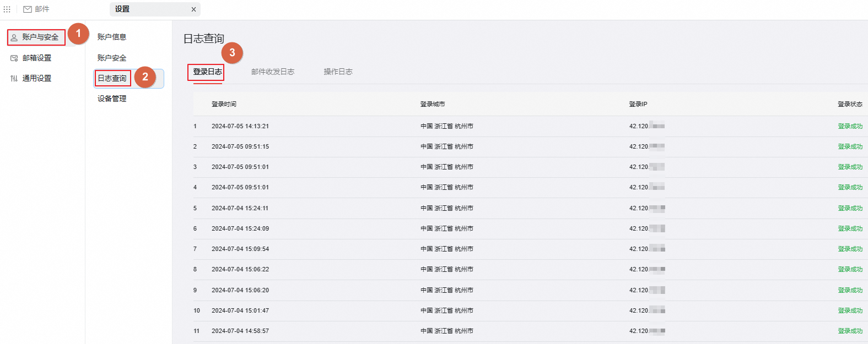The image size is (868, 344).
Task: Click the account and security person icon
Action: pos(14,37)
